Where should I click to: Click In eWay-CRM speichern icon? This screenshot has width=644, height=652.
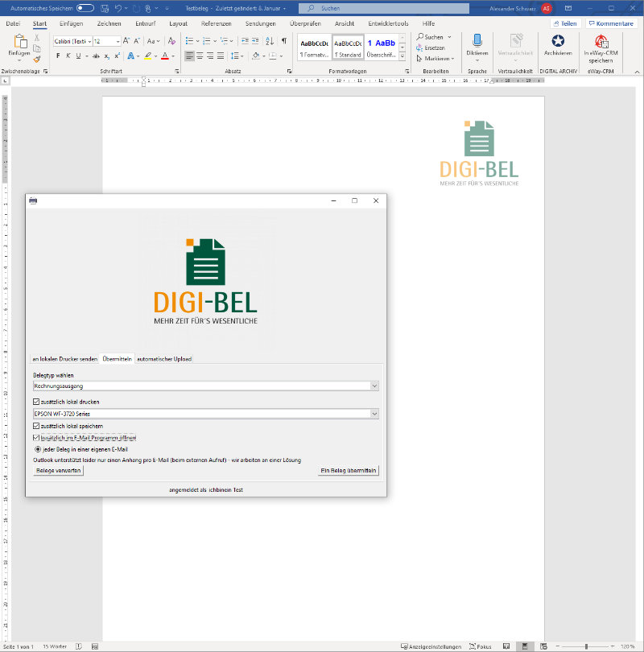pos(601,41)
